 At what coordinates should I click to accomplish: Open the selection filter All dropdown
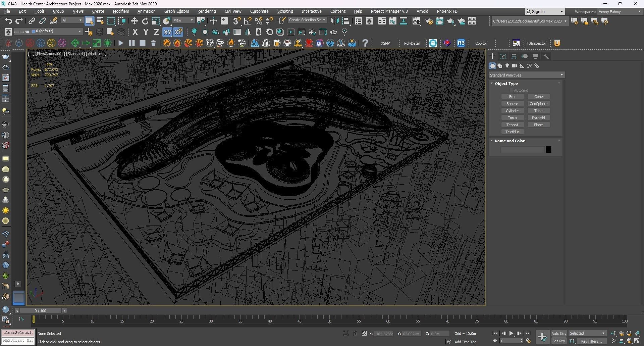(72, 20)
